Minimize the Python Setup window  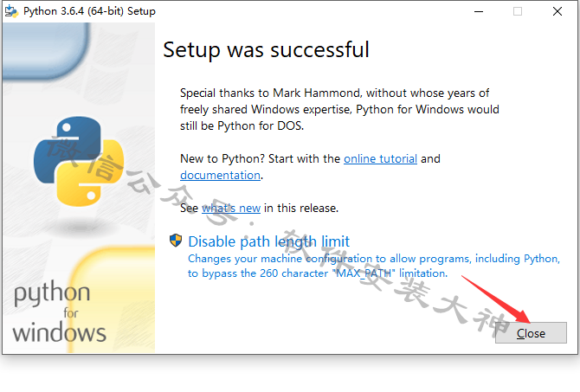tap(479, 12)
